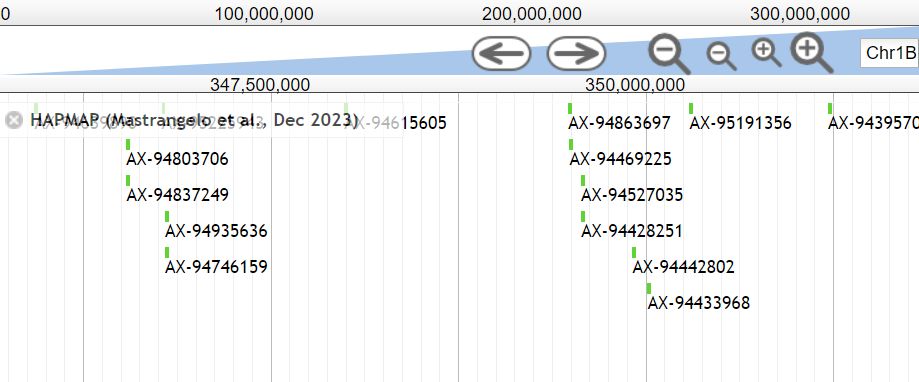Select marker AX-94469225
This screenshot has width=919, height=382.
pos(621,159)
